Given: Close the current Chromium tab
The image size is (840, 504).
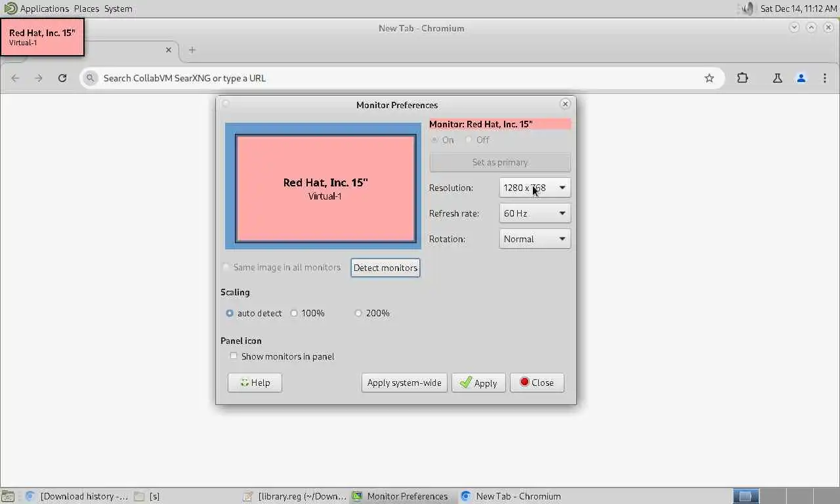Looking at the screenshot, I should (169, 50).
